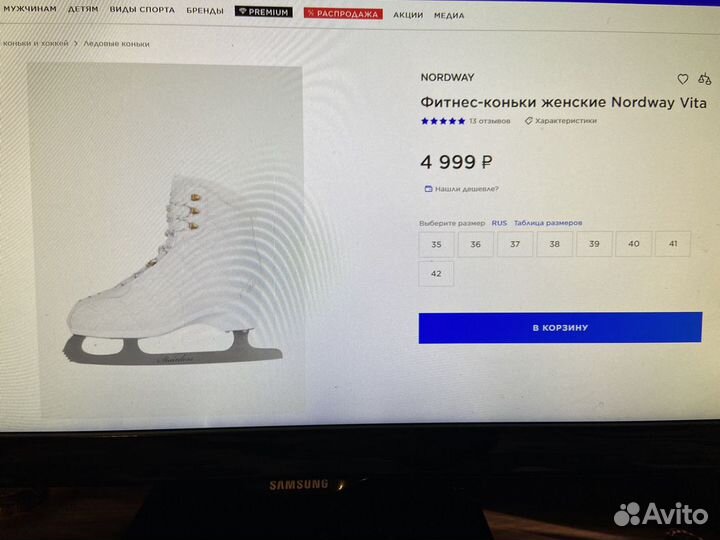Click the white skate product image
Image resolution: width=720 pixels, height=540 pixels.
coord(171,271)
